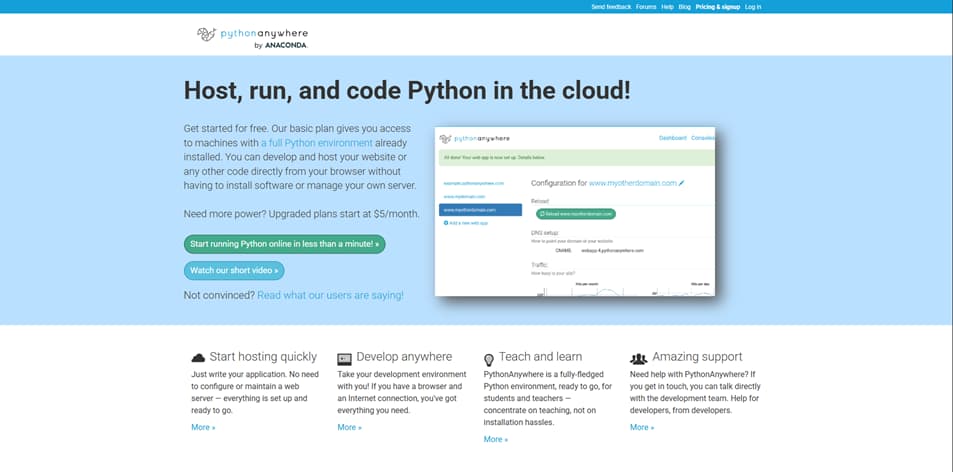Follow the 'a full Python environment' link

[x=317, y=143]
